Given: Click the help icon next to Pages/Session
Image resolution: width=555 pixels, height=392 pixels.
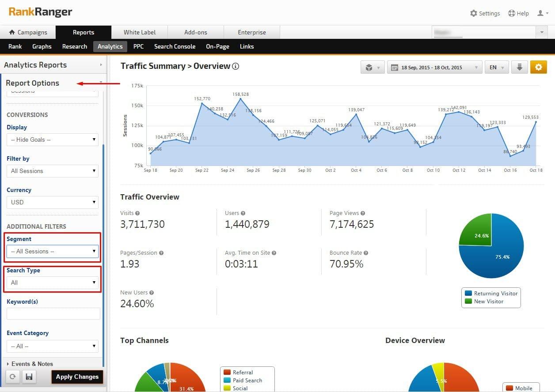Looking at the screenshot, I should (x=161, y=253).
